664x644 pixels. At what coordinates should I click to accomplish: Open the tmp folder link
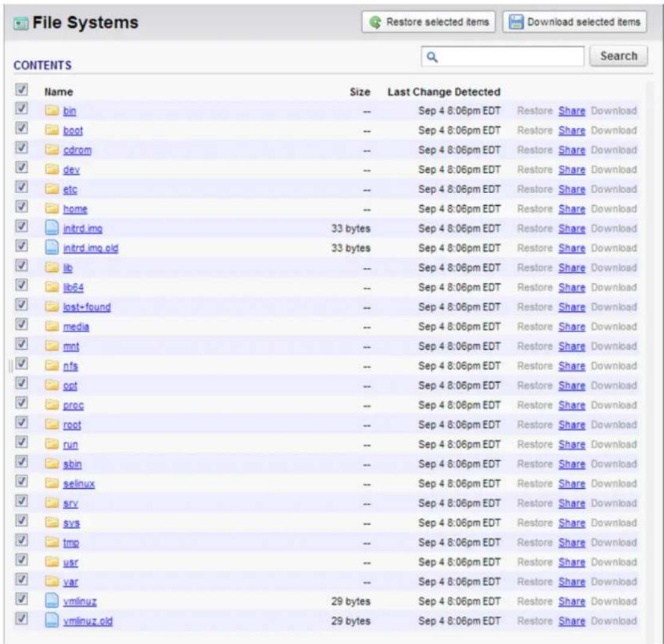pyautogui.click(x=71, y=543)
